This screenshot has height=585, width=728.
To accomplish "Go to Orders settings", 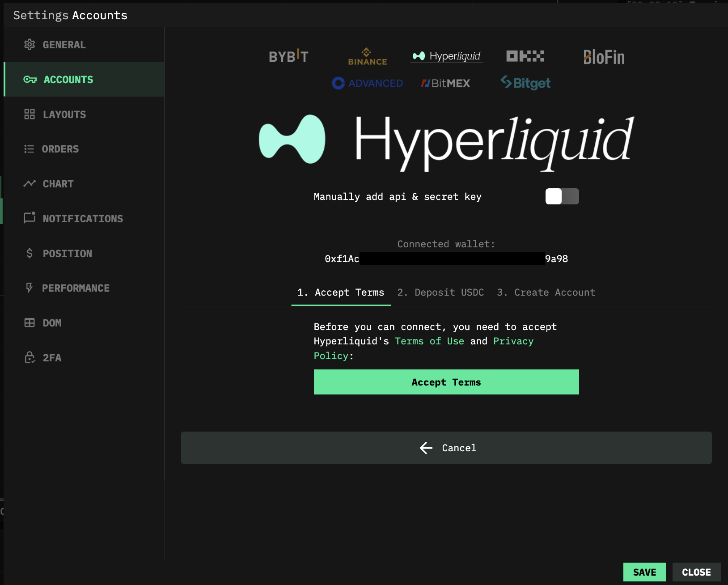I will click(x=60, y=149).
